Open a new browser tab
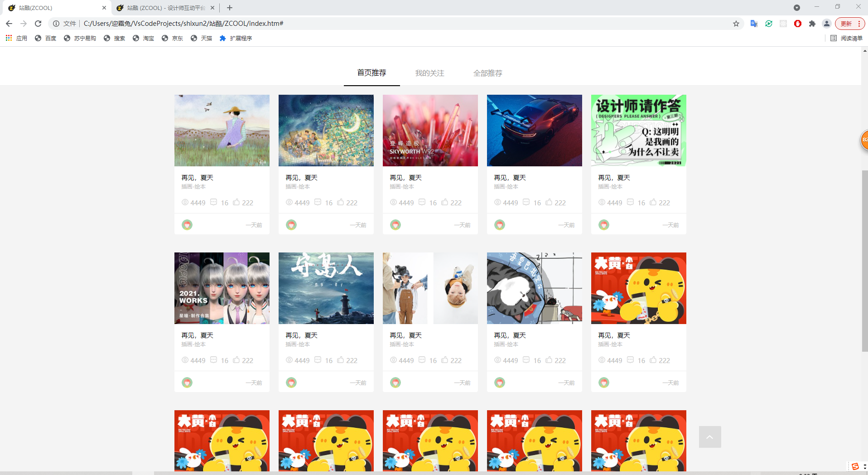868x475 pixels. pos(230,8)
